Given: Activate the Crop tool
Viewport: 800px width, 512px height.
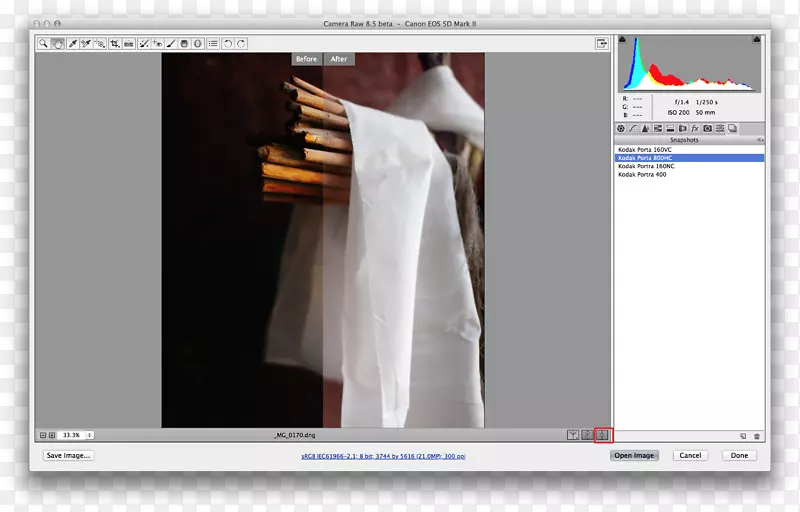Looking at the screenshot, I should click(115, 44).
